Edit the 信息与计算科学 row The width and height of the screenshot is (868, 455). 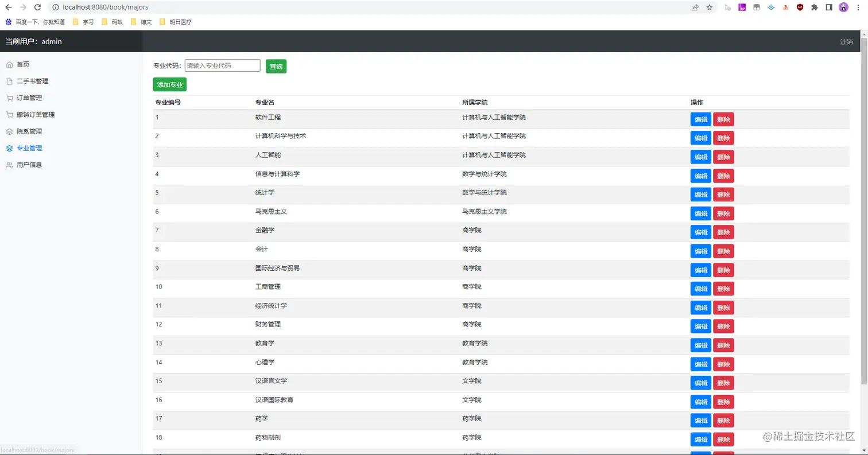(x=701, y=176)
